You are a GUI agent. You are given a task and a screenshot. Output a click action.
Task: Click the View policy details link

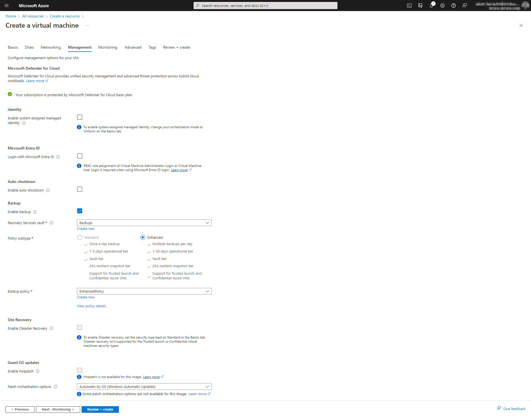pyautogui.click(x=91, y=306)
